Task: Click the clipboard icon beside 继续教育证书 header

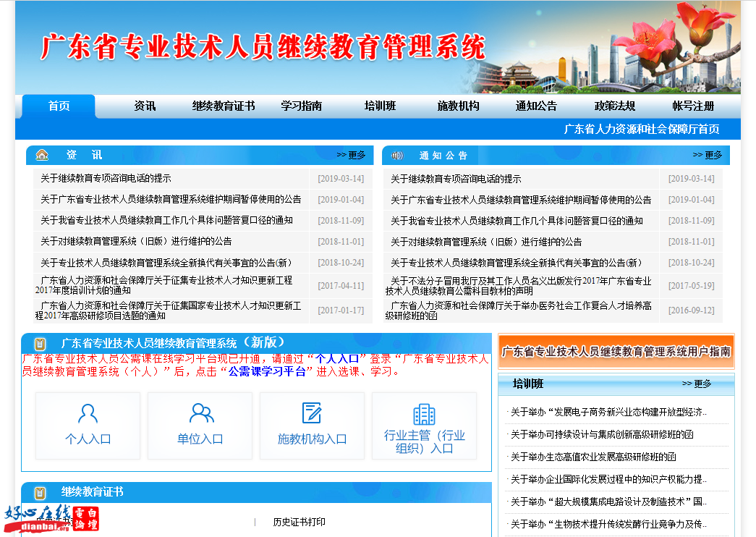Action: click(x=40, y=493)
